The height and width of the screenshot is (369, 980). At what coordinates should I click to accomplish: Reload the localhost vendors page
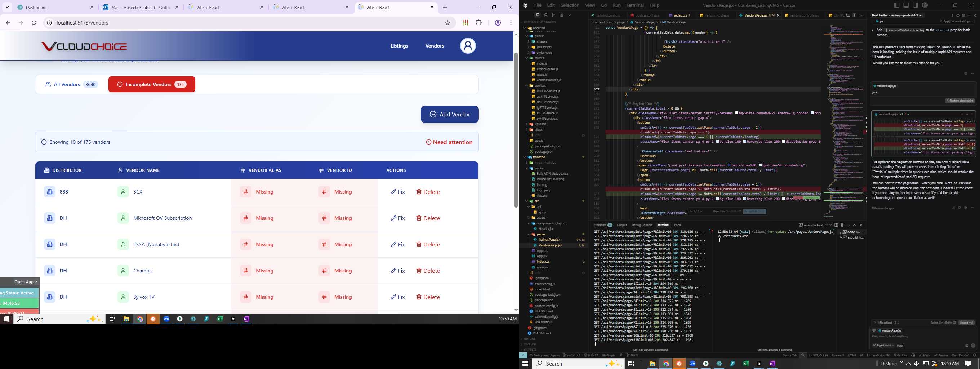pos(34,23)
